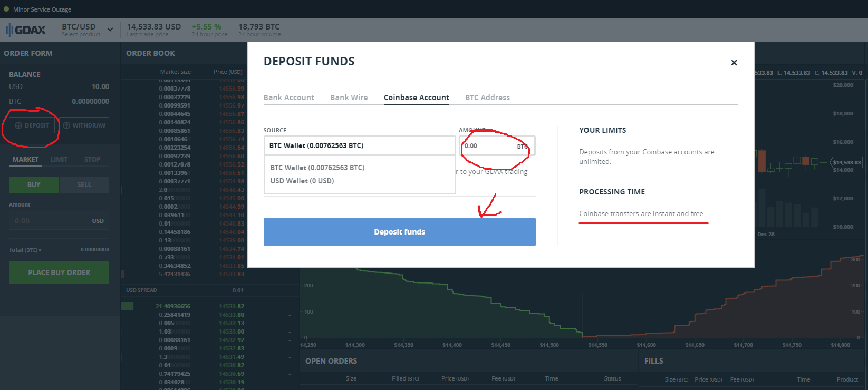Click the Fills panel header
The height and width of the screenshot is (390, 868).
[x=653, y=361]
